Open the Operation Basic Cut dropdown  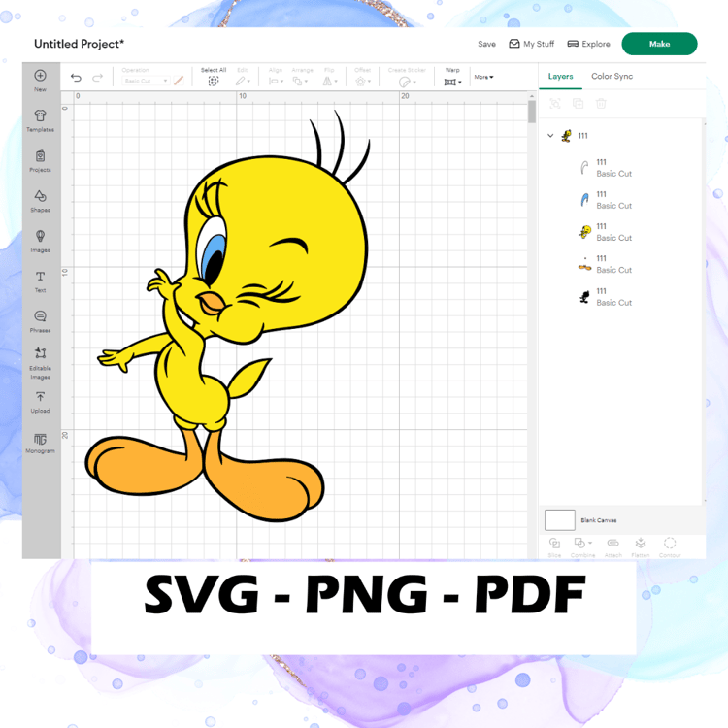[x=146, y=81]
